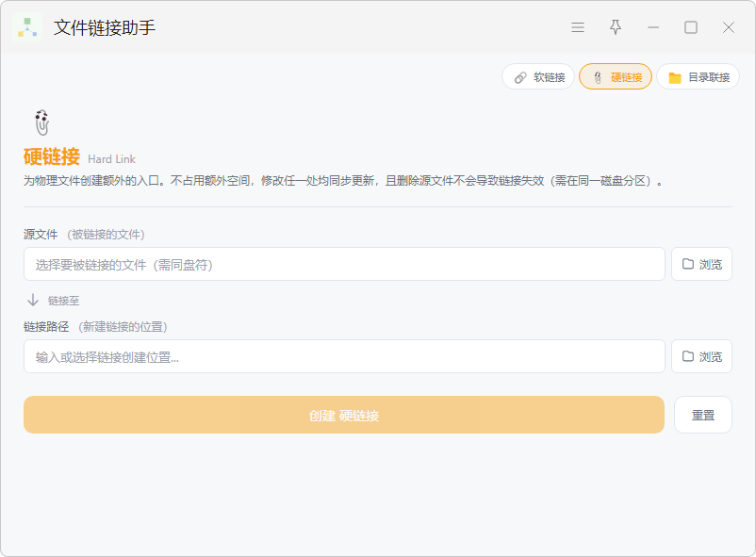Click the 文件链接助手 app logo icon

tap(27, 28)
